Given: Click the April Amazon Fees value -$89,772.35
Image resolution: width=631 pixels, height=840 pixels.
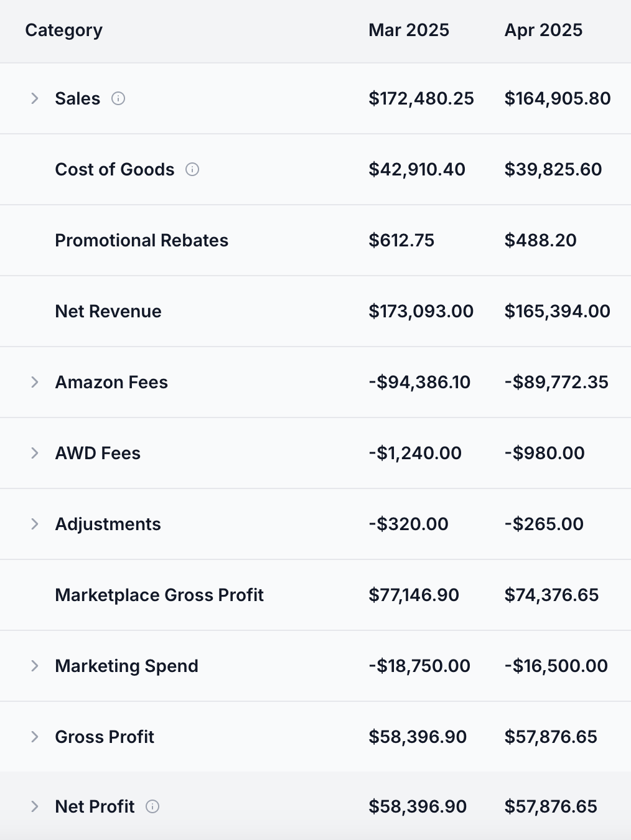Looking at the screenshot, I should coord(557,382).
